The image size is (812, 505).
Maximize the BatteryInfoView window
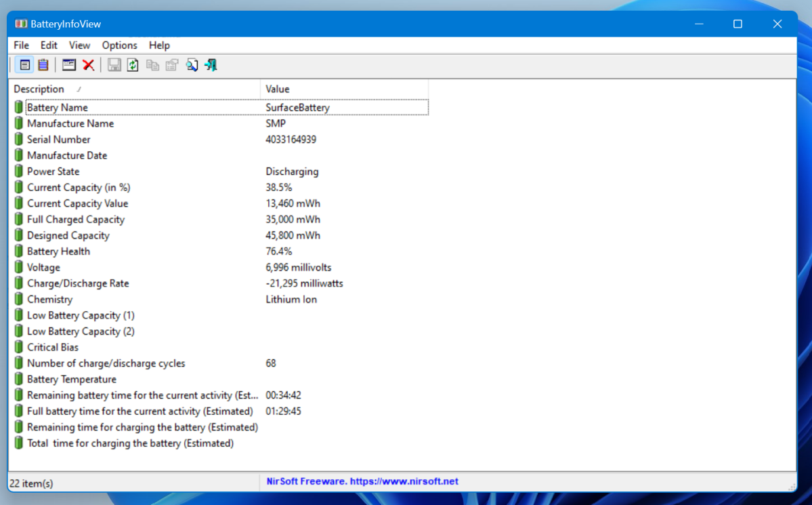(x=738, y=24)
